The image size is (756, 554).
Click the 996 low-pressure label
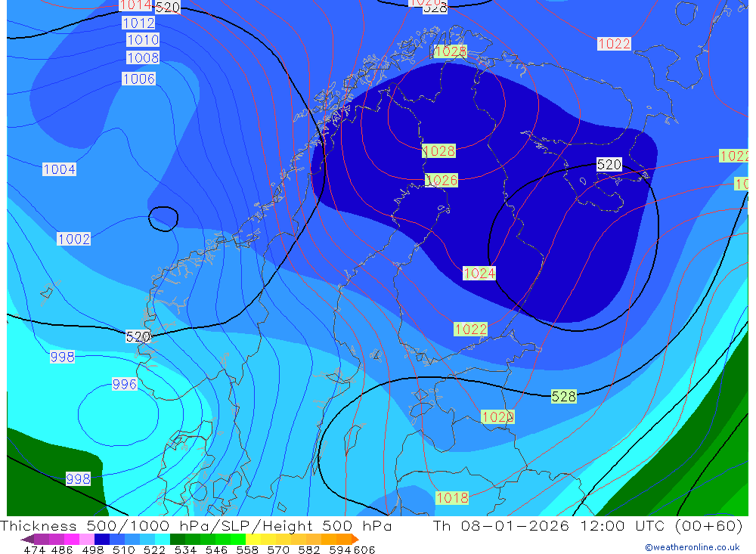click(x=125, y=384)
